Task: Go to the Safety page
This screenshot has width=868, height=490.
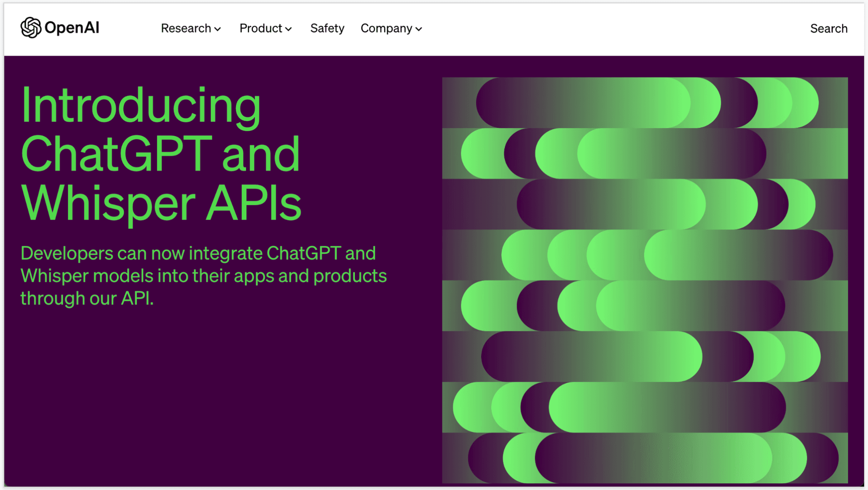Action: point(327,28)
